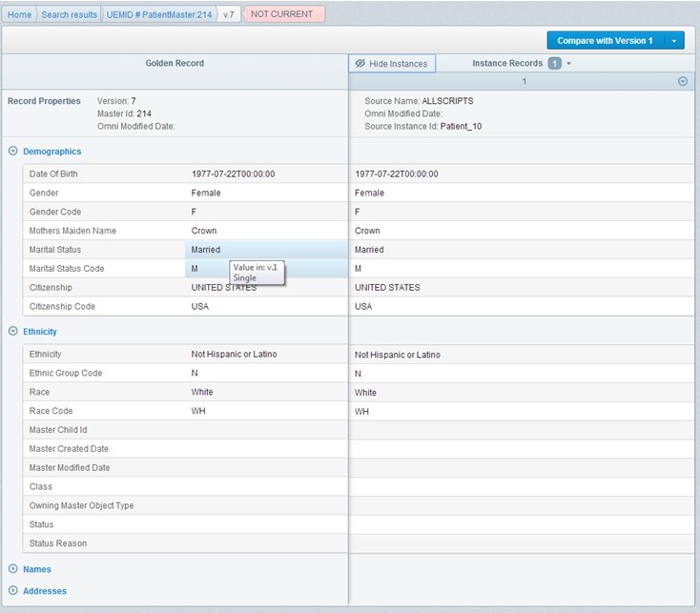Select UEMID # PatientMaster:214 breadcrumb
Image resolution: width=700 pixels, height=613 pixels.
pyautogui.click(x=157, y=14)
